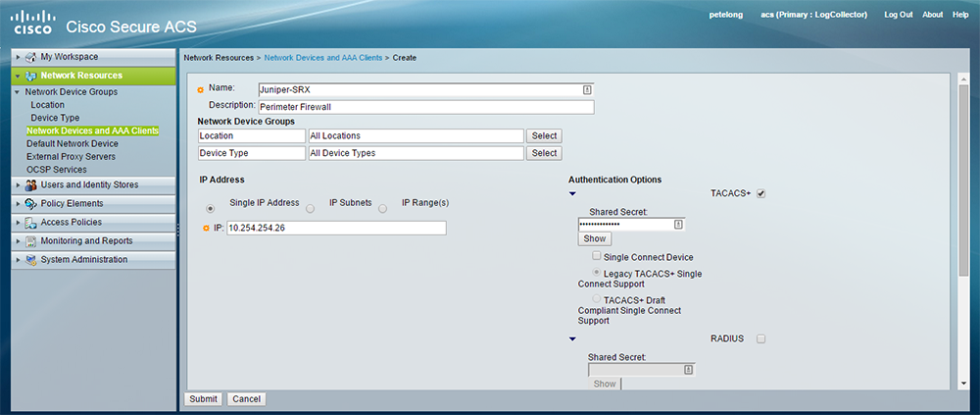This screenshot has height=415, width=980.
Task: Open the Help link
Action: pyautogui.click(x=960, y=15)
